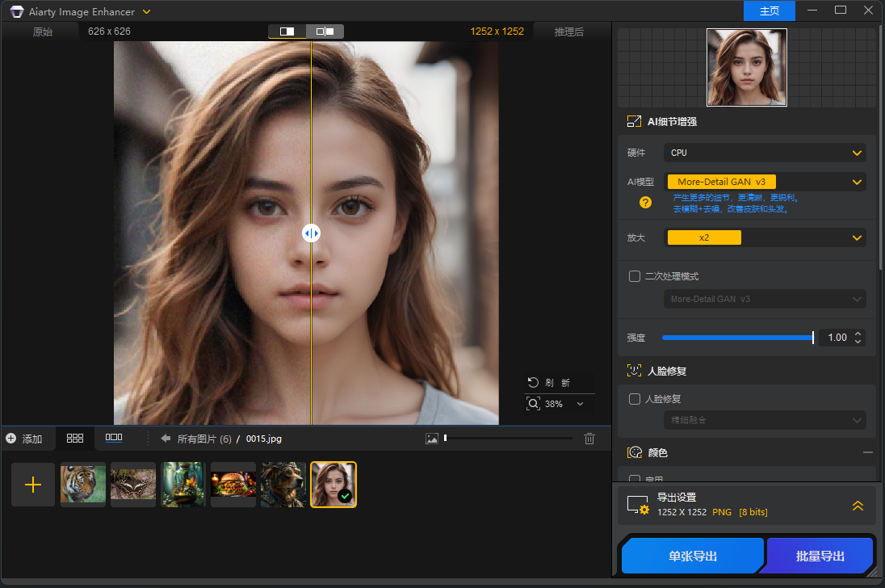This screenshot has height=588, width=885.
Task: Switch to filmstrip list view icon
Action: [114, 438]
